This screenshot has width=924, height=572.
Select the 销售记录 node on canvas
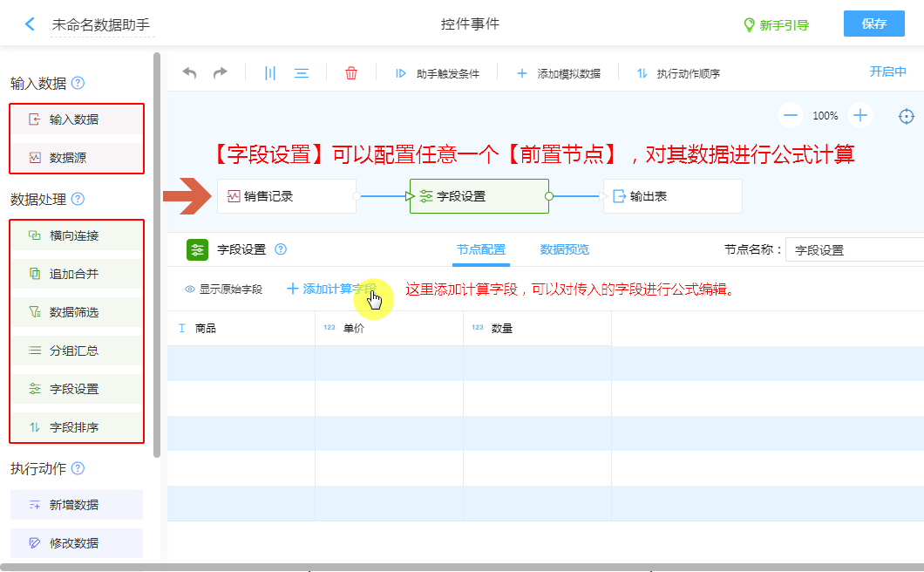287,196
